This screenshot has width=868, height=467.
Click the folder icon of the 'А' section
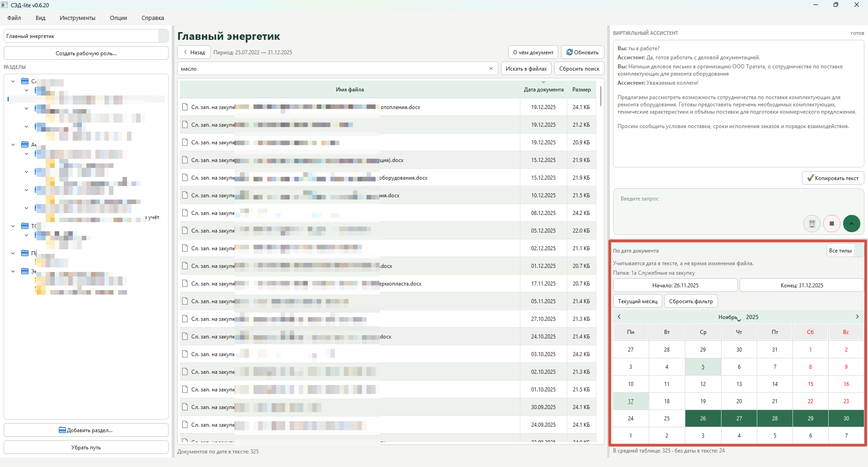pos(25,144)
